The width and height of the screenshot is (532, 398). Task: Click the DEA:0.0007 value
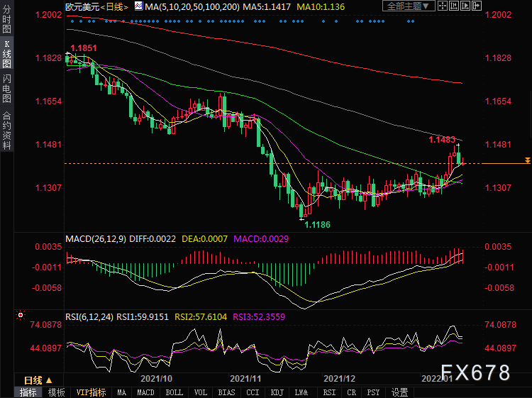tap(204, 239)
